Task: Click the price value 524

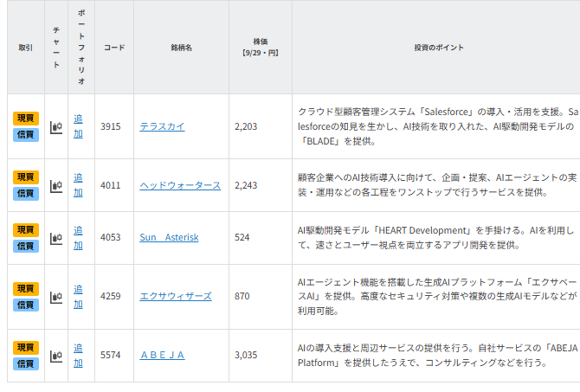Action: (242, 237)
